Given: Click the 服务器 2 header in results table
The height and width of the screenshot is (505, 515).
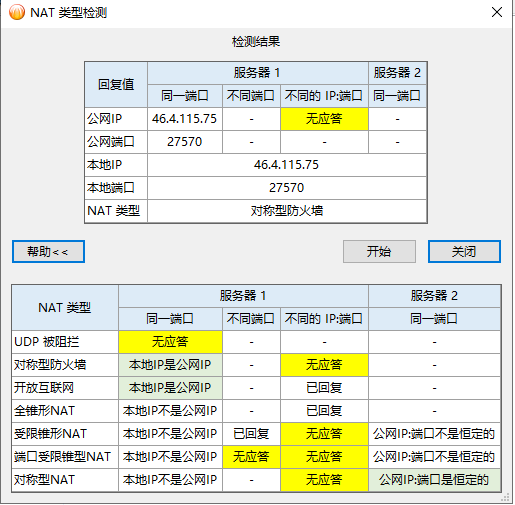Looking at the screenshot, I should pos(397,73).
